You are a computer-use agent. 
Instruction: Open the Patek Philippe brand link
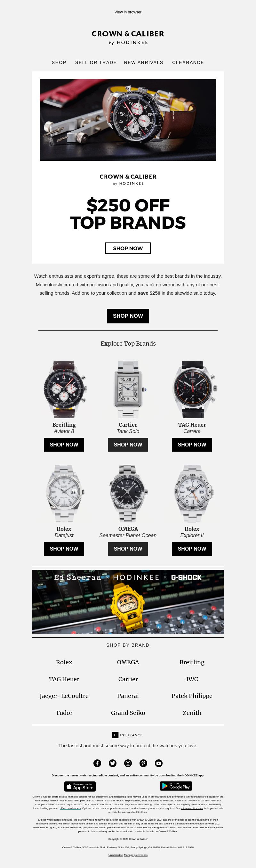point(192,696)
